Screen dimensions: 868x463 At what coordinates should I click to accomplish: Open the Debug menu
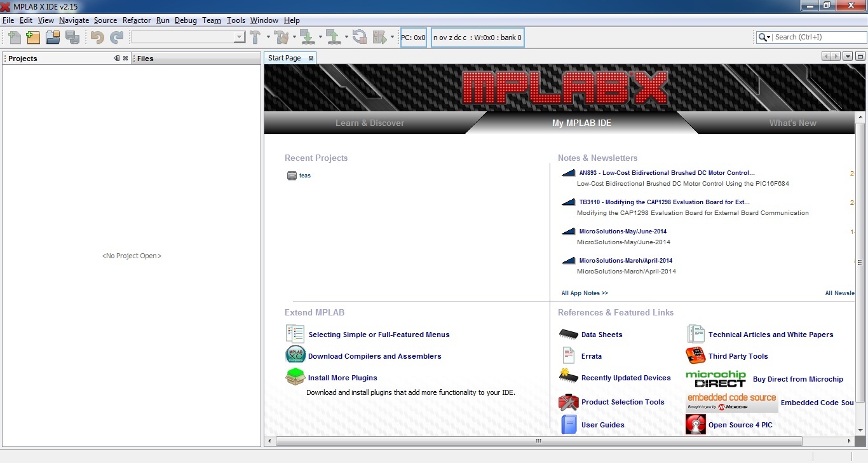coord(186,20)
